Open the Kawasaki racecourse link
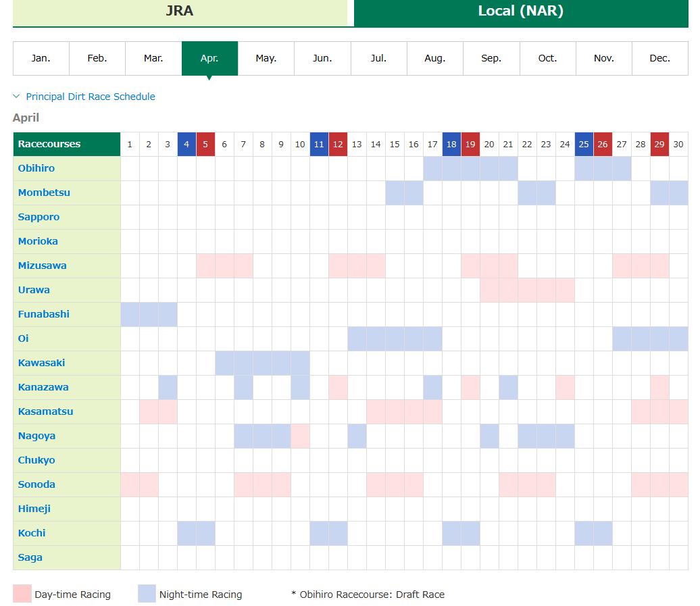Screen dimensions: 700x606 point(41,363)
